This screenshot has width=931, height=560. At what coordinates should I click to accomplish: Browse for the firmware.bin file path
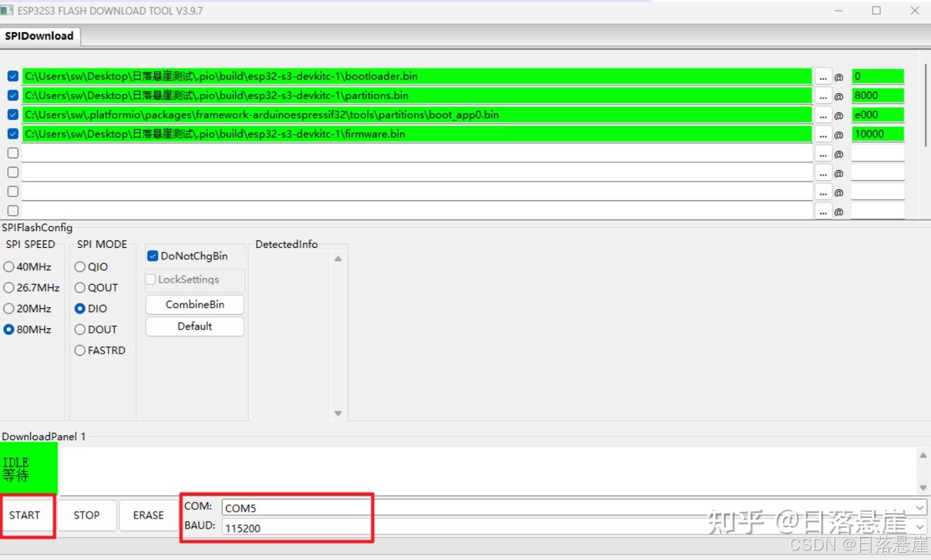[x=823, y=133]
